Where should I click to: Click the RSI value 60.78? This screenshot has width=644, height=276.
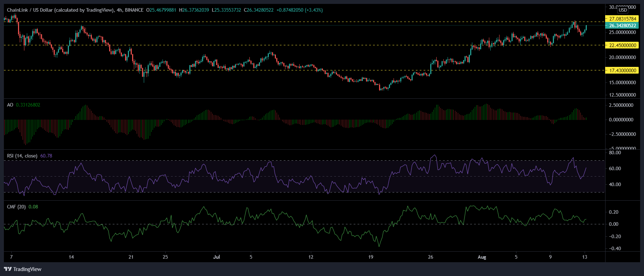pos(46,156)
